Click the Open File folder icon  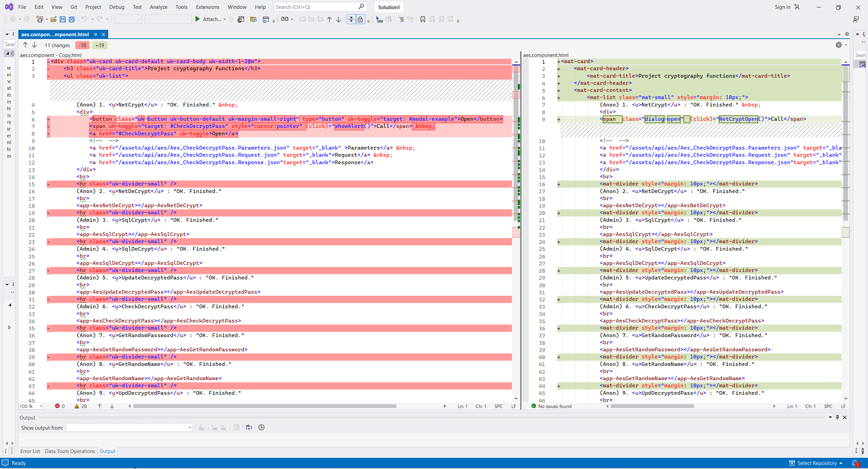click(53, 19)
